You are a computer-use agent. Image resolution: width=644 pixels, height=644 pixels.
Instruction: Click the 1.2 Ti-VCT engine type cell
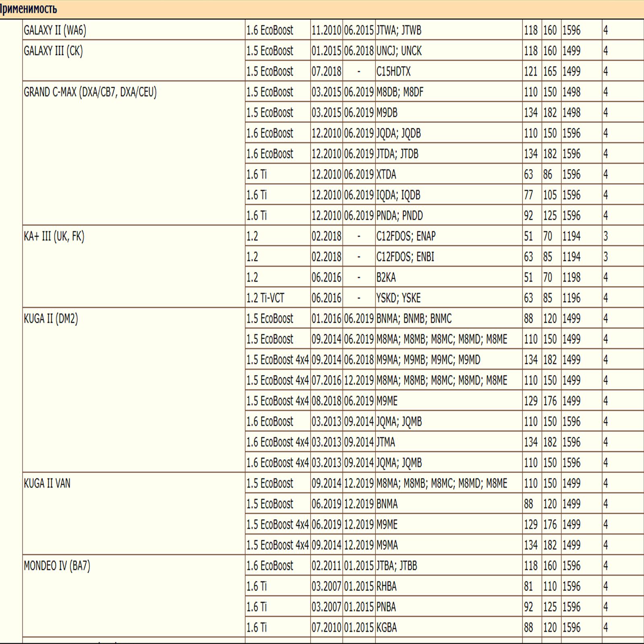pos(265,298)
